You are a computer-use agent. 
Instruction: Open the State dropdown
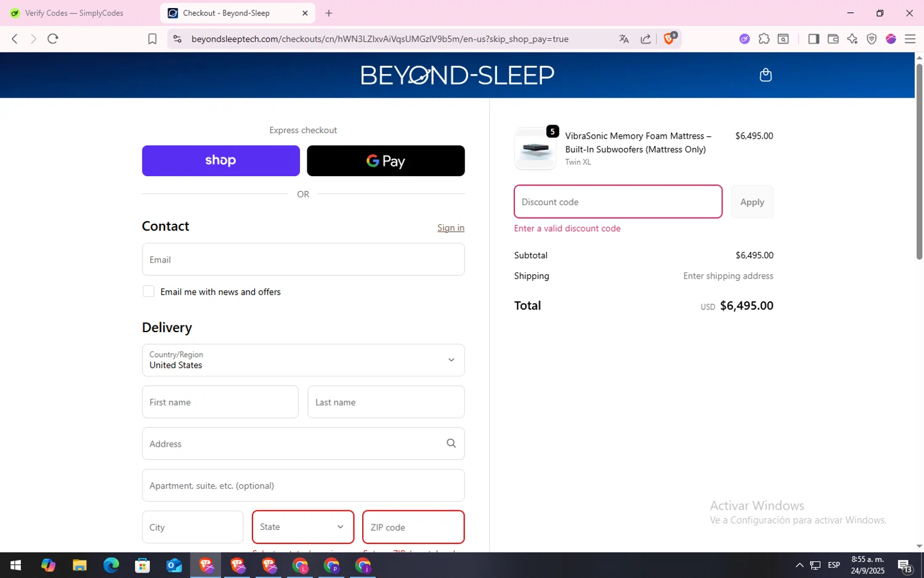point(303,527)
